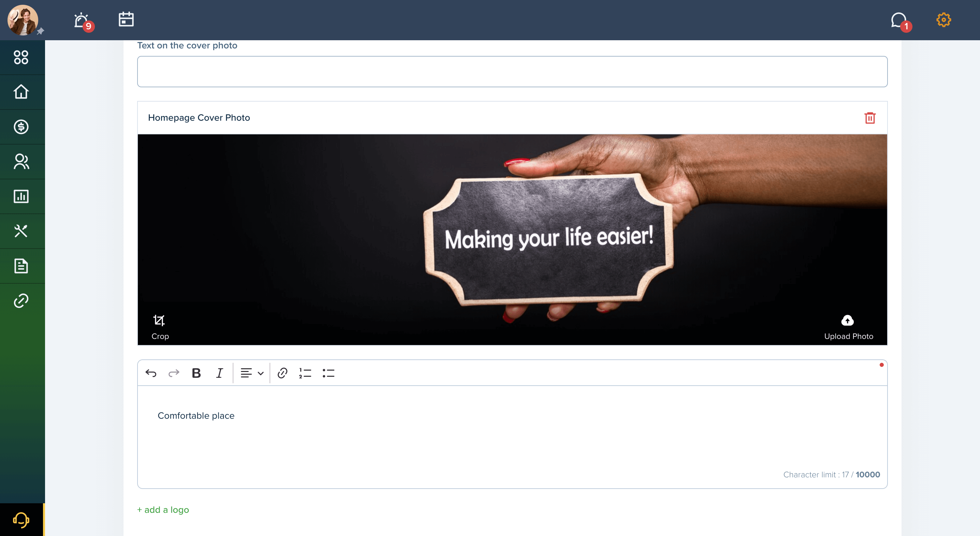Viewport: 980px width, 536px height.
Task: Open the document icon in sidebar
Action: coord(21,266)
